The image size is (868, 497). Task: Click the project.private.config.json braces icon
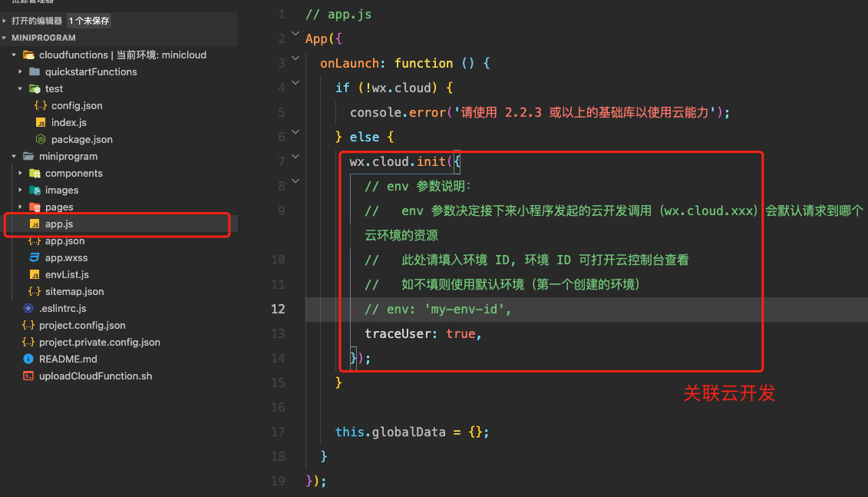point(28,342)
